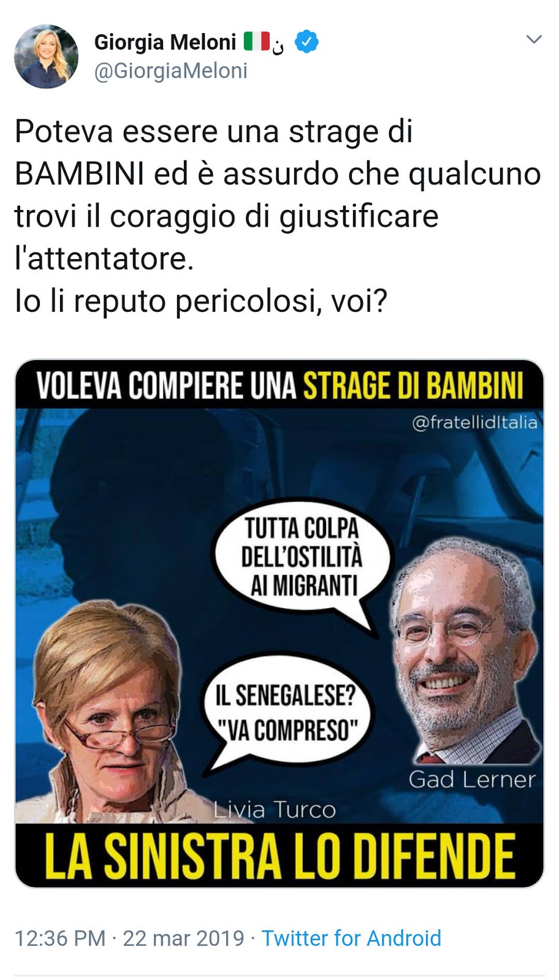
Task: Open the round profile avatar photo
Action: point(47,56)
